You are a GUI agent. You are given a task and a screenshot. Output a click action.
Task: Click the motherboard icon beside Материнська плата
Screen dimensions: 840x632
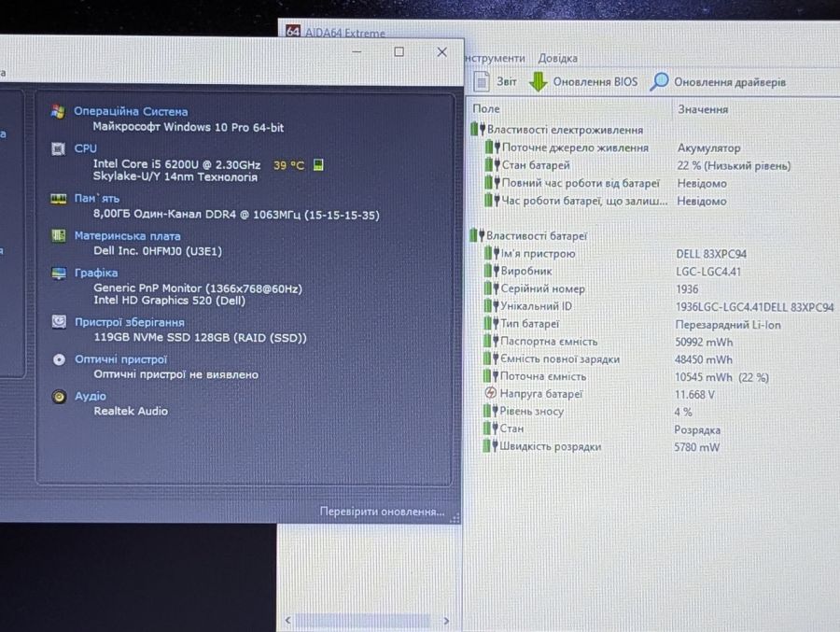coord(59,235)
